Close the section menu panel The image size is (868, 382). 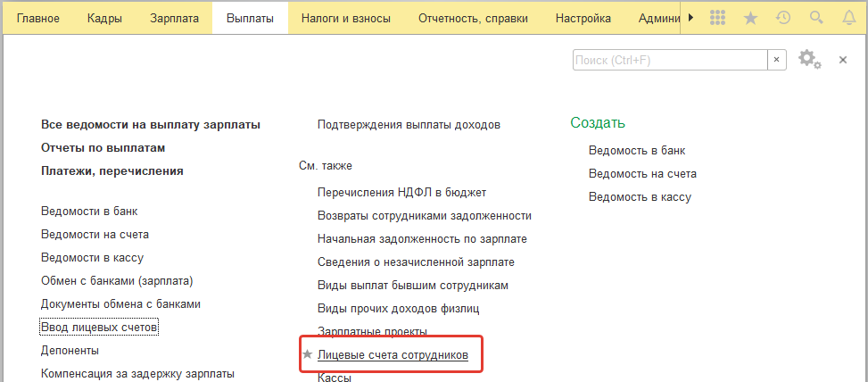843,60
